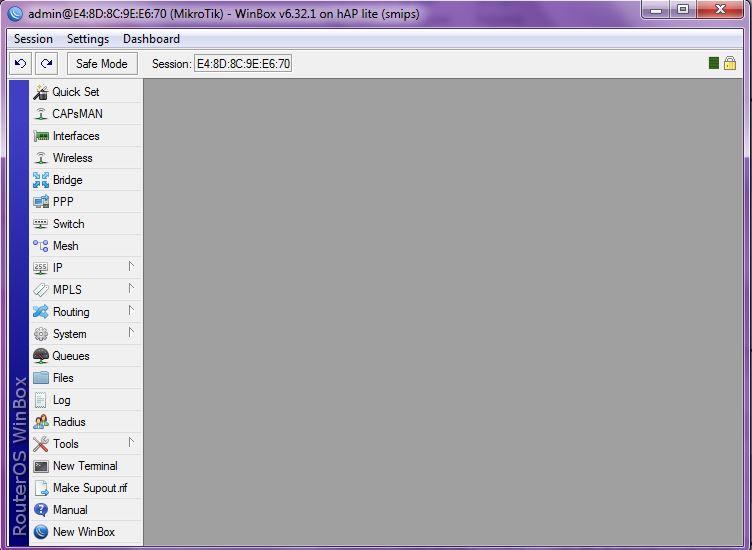This screenshot has width=752, height=550.
Task: Click the Make Supout.rif label
Action: pyautogui.click(x=90, y=488)
